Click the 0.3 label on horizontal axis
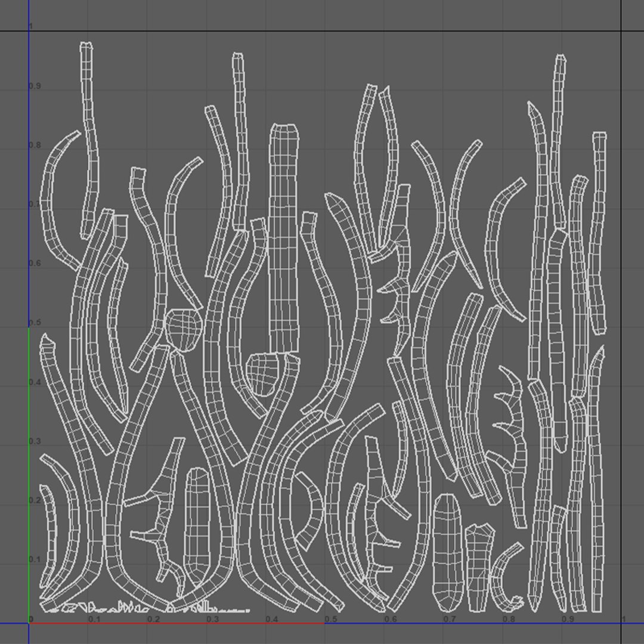This screenshot has width=644, height=644. point(212,619)
